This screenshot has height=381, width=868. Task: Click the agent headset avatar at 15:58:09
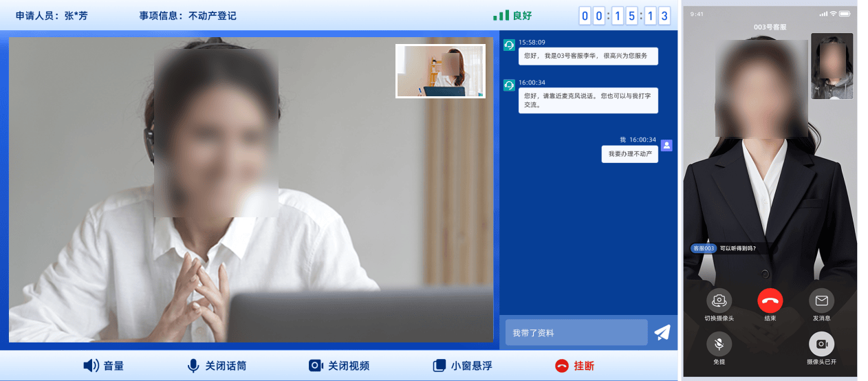pyautogui.click(x=509, y=45)
